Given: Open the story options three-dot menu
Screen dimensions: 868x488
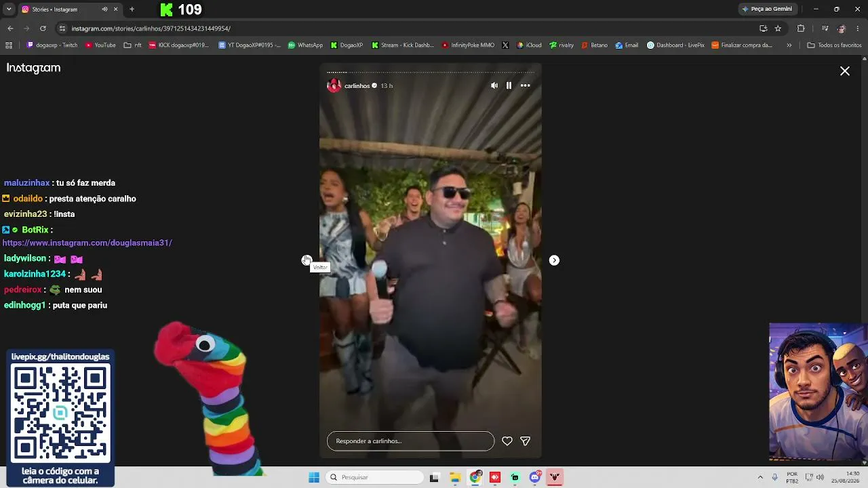Looking at the screenshot, I should pos(525,85).
